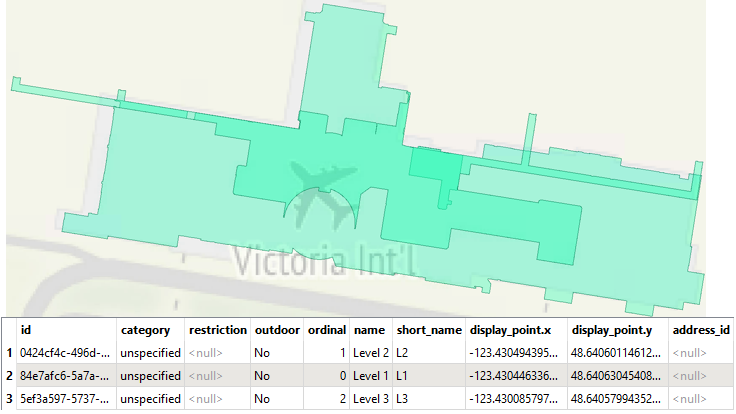Select display_point.y value 48.64060114612...

coord(618,353)
